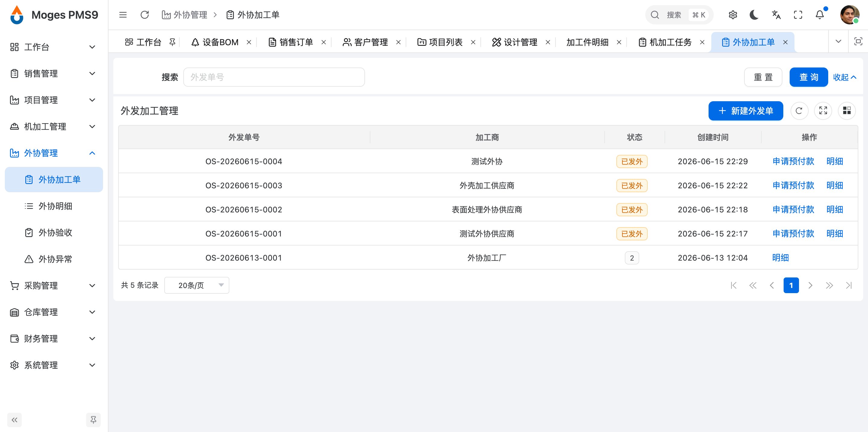Open the 外协验收 sidebar item
This screenshot has width=868, height=432.
point(54,233)
